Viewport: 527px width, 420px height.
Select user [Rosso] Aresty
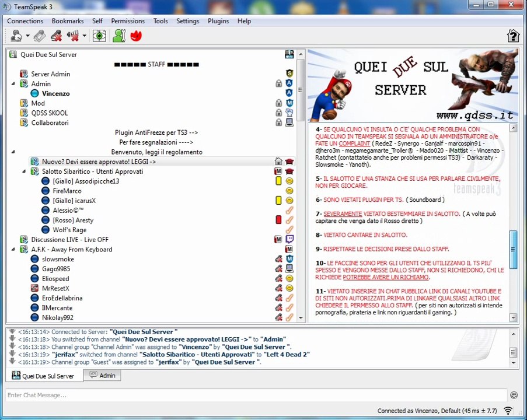[x=73, y=220]
